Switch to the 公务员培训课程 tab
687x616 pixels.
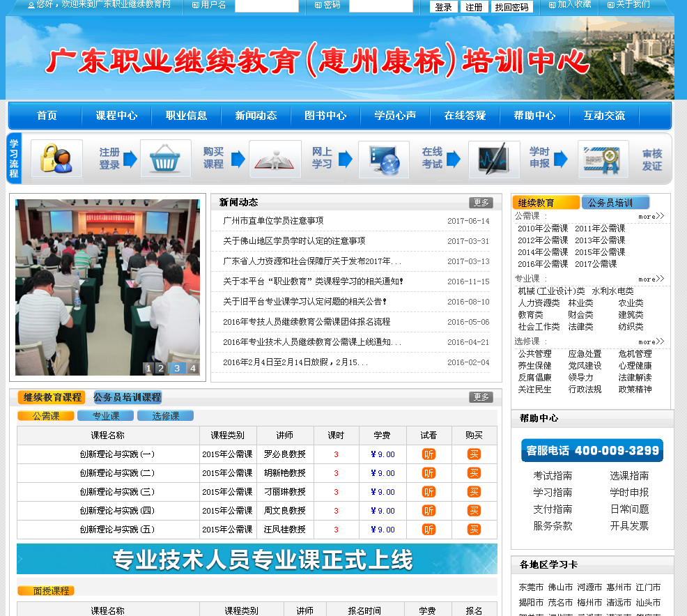128,397
